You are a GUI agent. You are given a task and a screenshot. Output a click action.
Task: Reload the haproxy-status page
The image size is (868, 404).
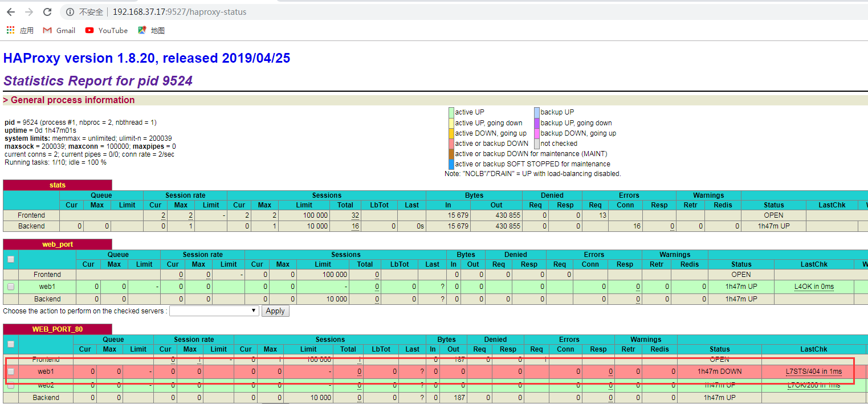pyautogui.click(x=47, y=12)
